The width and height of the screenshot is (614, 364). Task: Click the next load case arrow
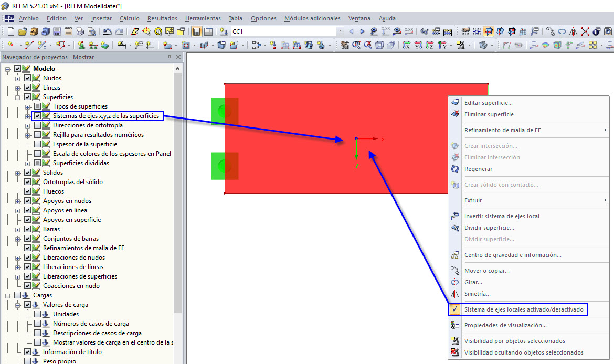click(x=362, y=31)
